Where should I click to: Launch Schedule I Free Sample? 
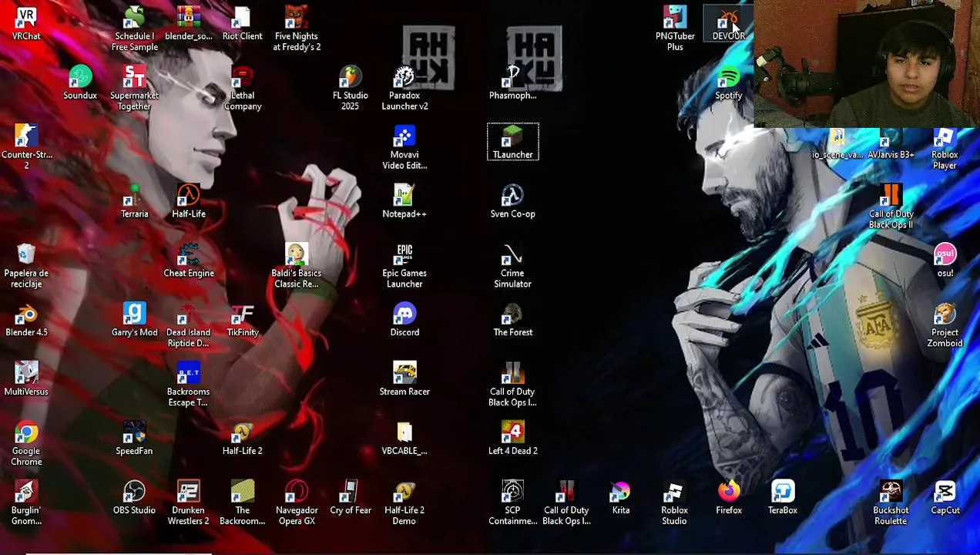pyautogui.click(x=134, y=29)
